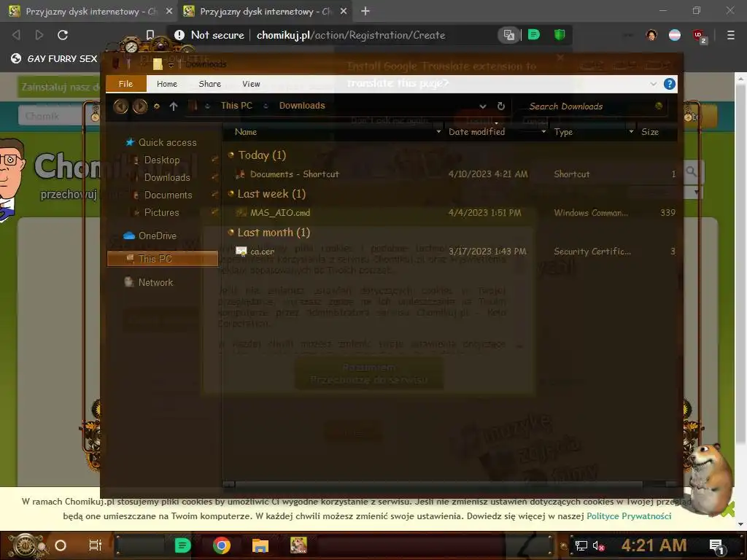The width and height of the screenshot is (747, 560).
Task: Open the Home ribbon tab
Action: (x=167, y=84)
